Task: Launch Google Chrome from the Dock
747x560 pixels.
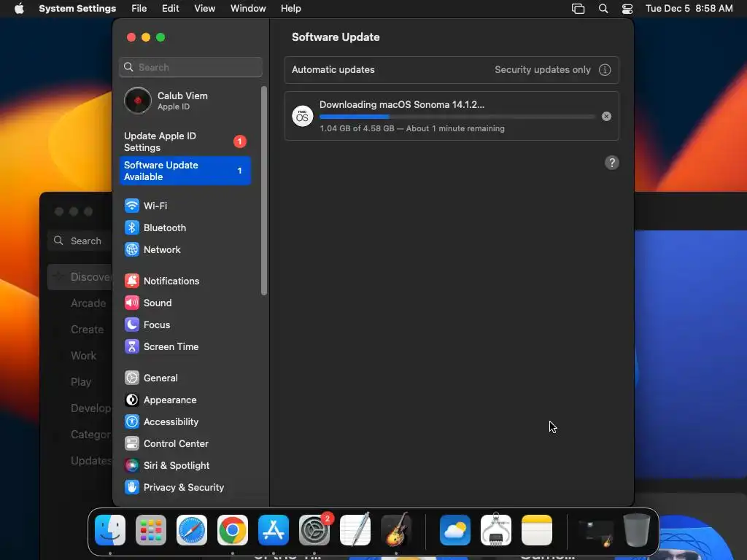Action: pos(233,530)
